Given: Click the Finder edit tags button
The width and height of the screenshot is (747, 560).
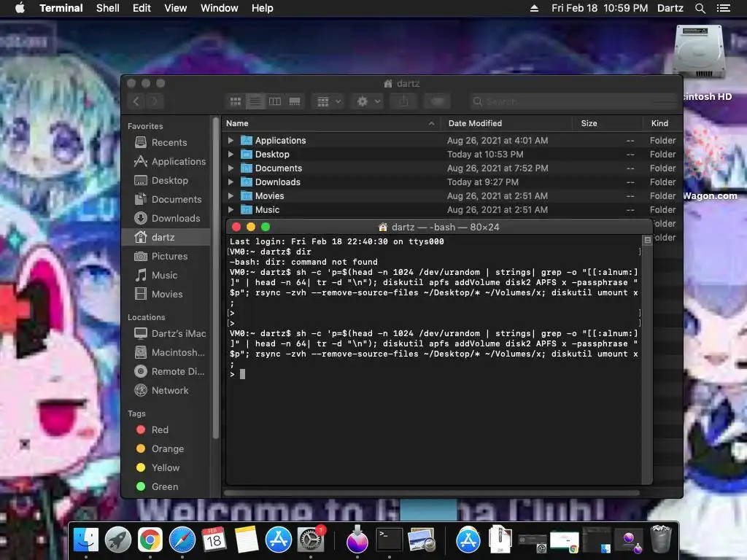Looking at the screenshot, I should pos(438,101).
